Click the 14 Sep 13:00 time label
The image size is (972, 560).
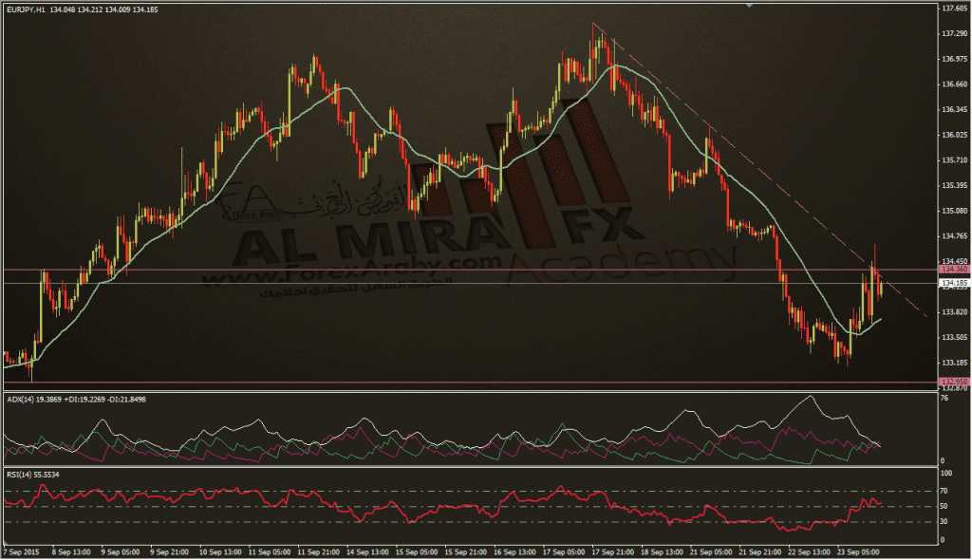[x=367, y=552]
